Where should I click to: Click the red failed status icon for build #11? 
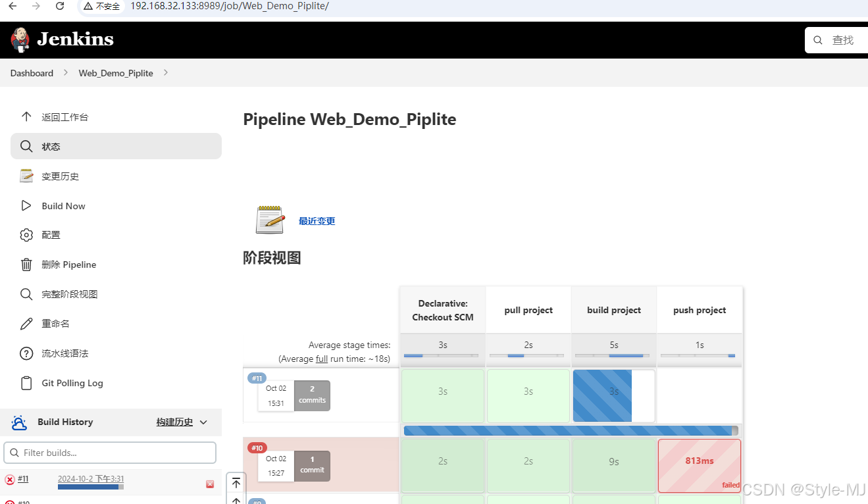(10, 480)
